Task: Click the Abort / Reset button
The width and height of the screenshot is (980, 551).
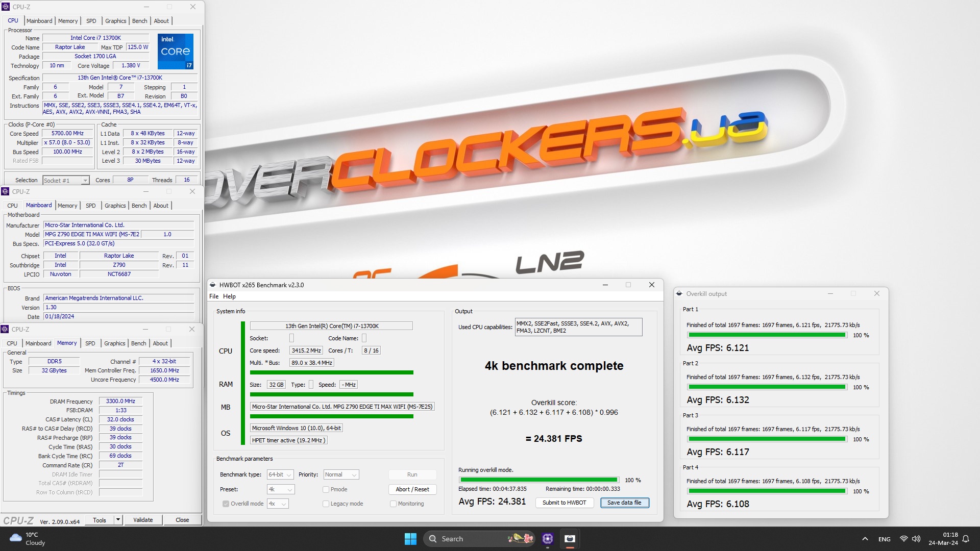Action: coord(412,489)
